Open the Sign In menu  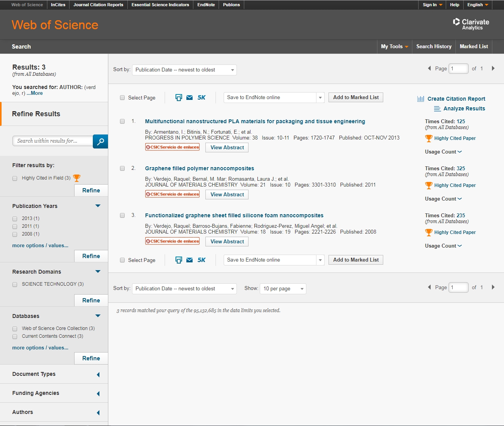point(432,5)
